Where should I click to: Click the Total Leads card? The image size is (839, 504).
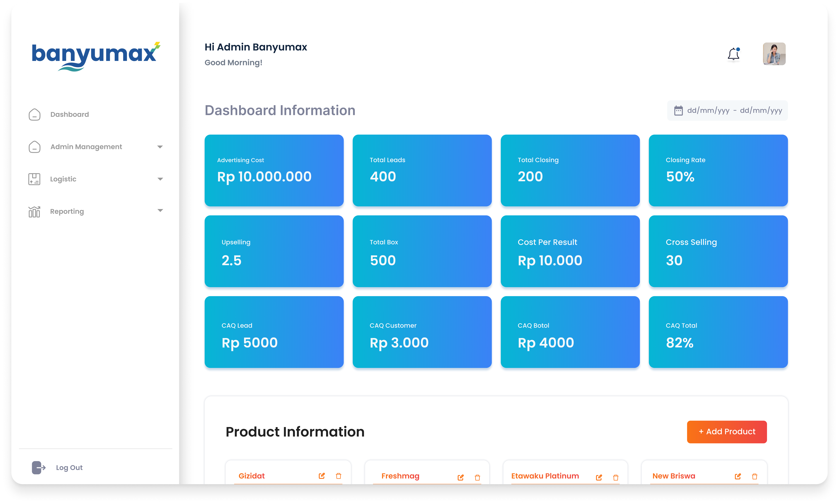(x=422, y=170)
